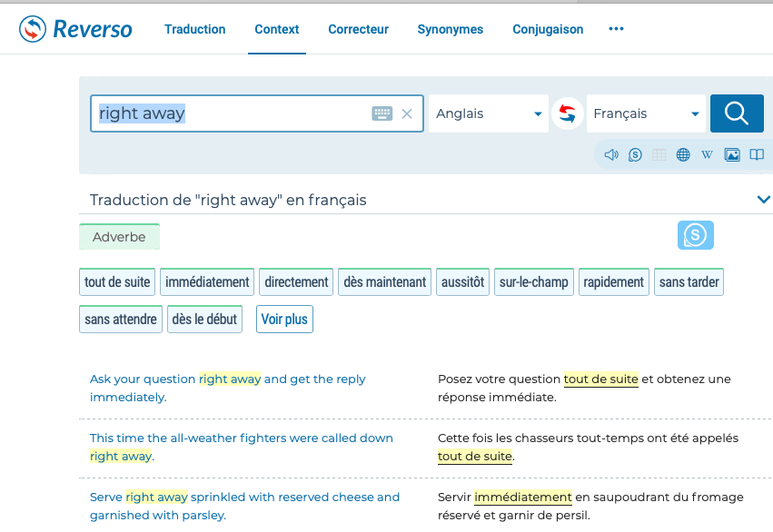Collapse the translation section chevron
The width and height of the screenshot is (773, 532).
763,200
